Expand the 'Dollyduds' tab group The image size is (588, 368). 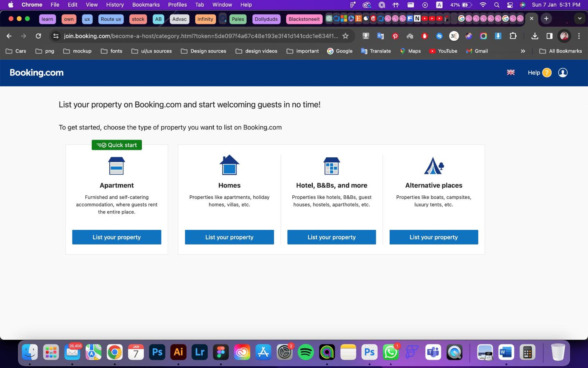click(266, 19)
